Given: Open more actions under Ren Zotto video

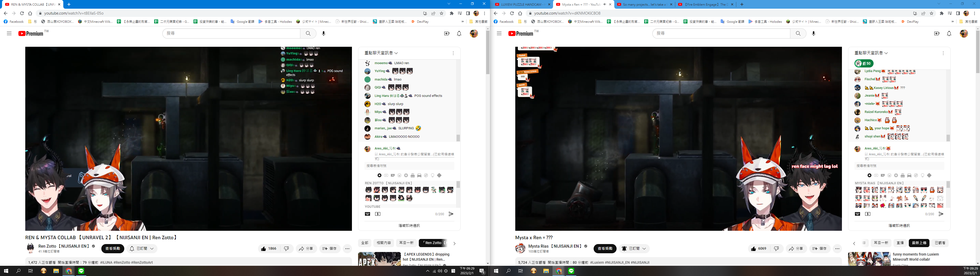Looking at the screenshot, I should point(347,249).
